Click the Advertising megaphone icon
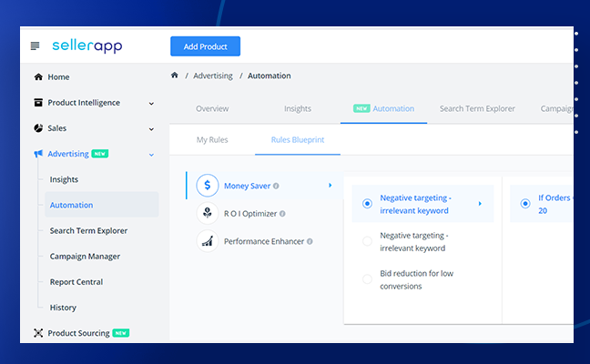 pos(38,154)
